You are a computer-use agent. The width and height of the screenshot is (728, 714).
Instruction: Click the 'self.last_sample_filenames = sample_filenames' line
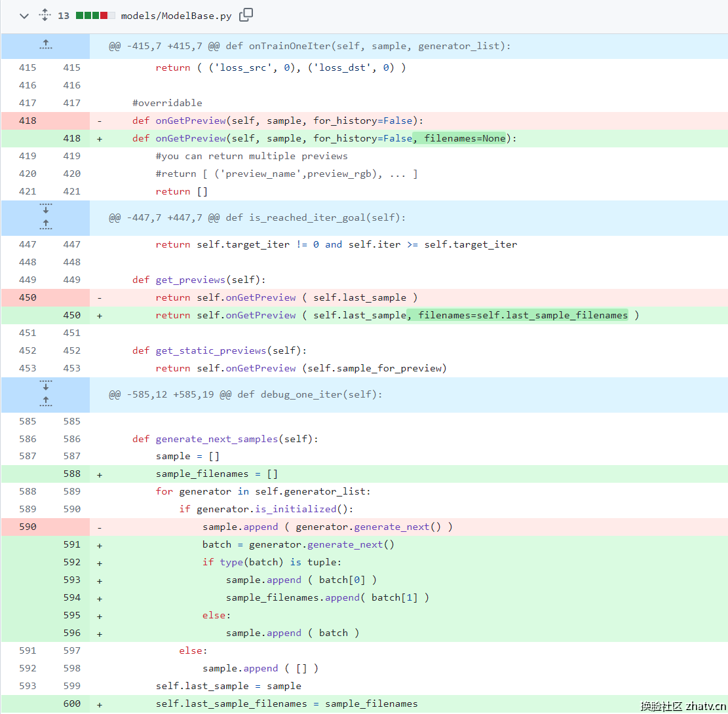286,704
